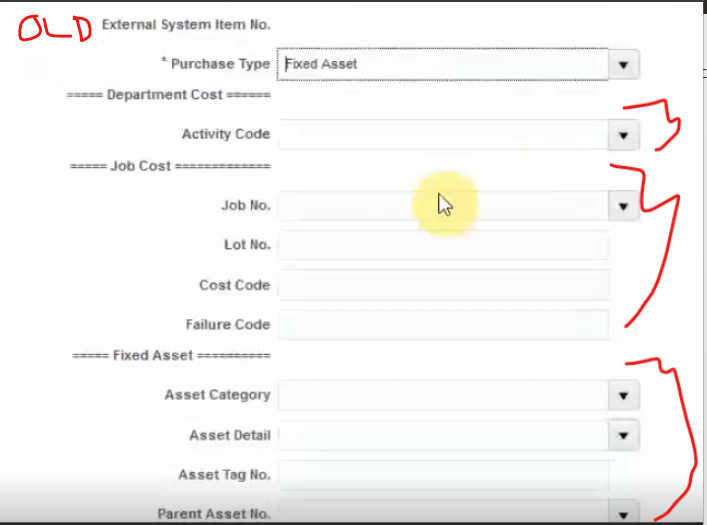
Task: Click the Failure Code input field
Action: coord(444,325)
